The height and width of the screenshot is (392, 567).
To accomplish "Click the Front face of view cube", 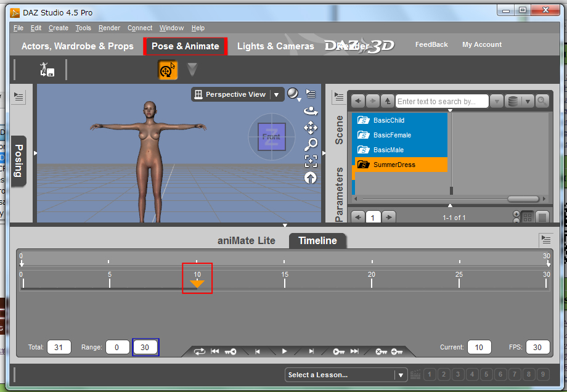I will point(272,137).
